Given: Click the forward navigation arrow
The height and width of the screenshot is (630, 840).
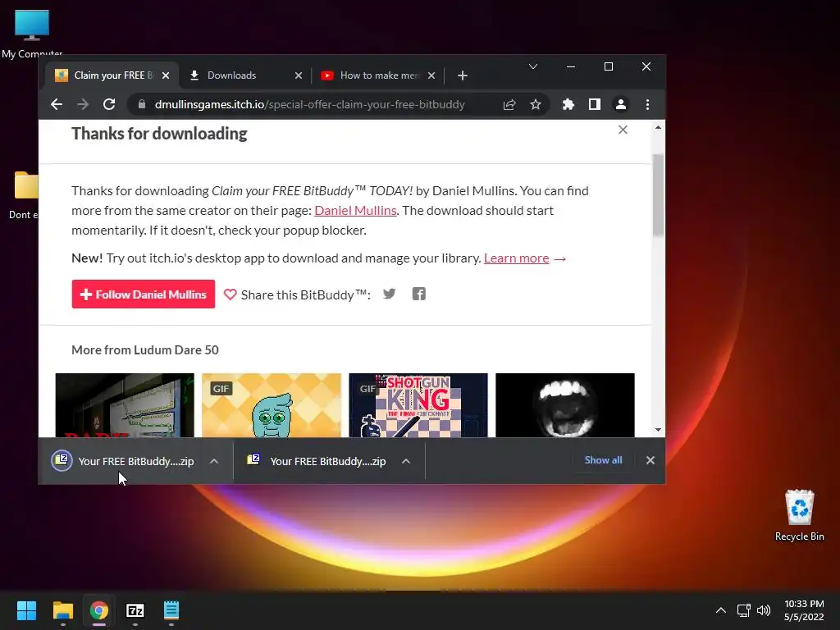Looking at the screenshot, I should pos(83,104).
